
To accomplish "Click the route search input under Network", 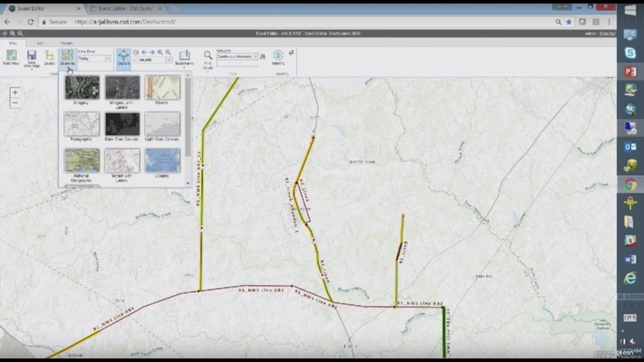I will click(x=237, y=64).
